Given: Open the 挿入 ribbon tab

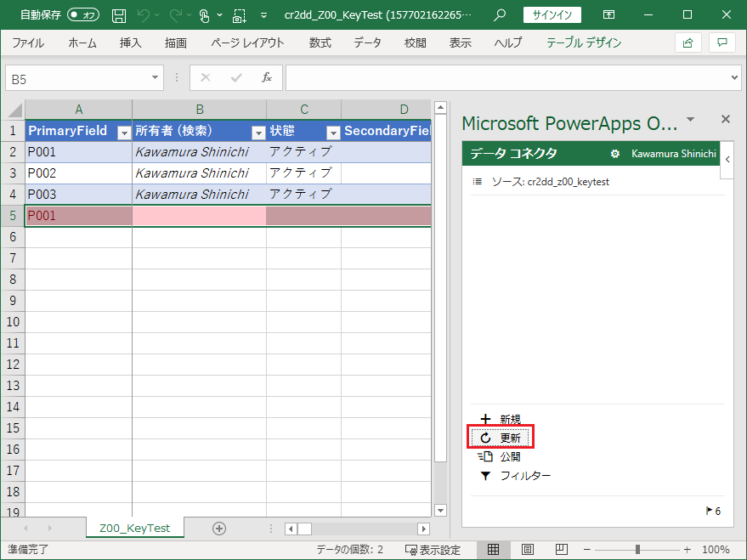Looking at the screenshot, I should [x=130, y=42].
